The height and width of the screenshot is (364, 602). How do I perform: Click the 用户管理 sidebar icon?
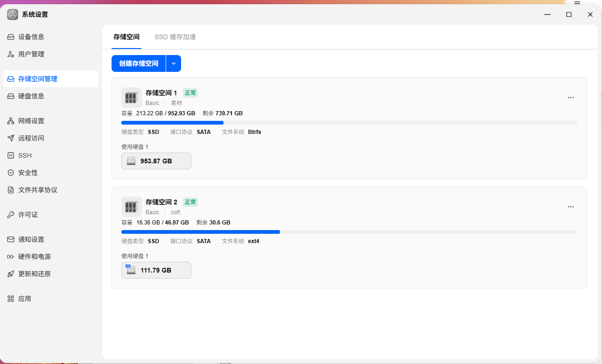[x=11, y=54]
